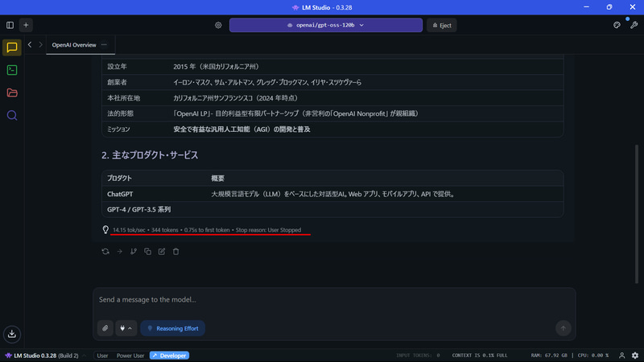Branch the conversation from this message
The image size is (644, 362).
click(134, 252)
